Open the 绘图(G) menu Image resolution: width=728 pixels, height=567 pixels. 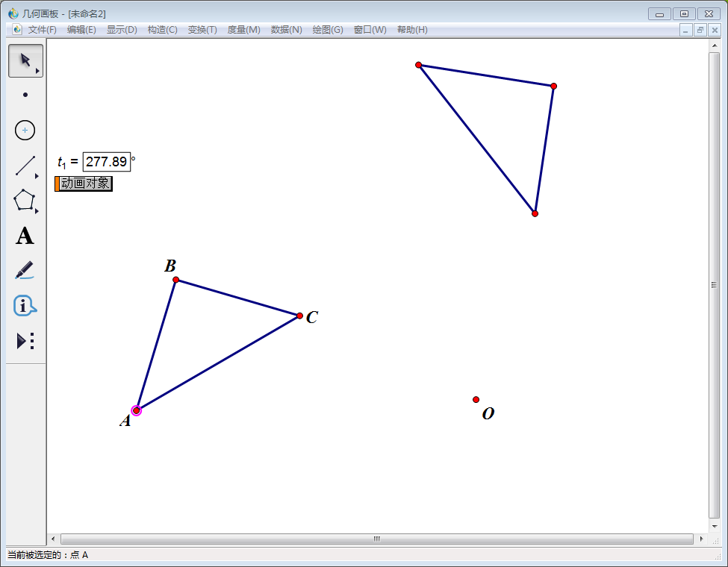coord(328,30)
